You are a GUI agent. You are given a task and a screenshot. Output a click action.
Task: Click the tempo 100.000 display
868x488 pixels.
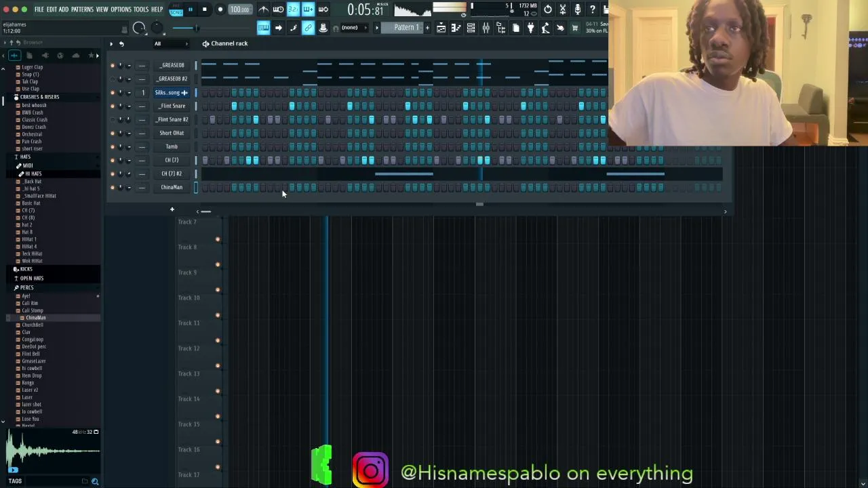(239, 9)
